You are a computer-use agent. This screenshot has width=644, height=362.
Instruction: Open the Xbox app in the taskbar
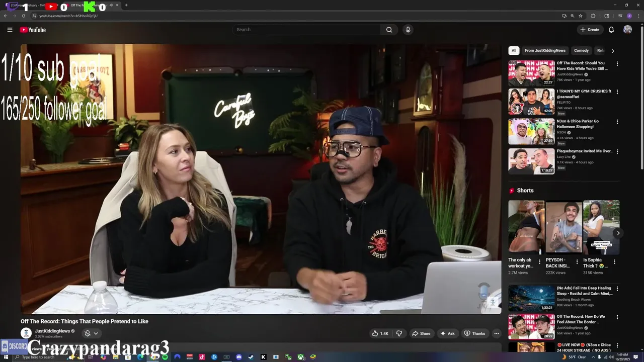[301, 357]
